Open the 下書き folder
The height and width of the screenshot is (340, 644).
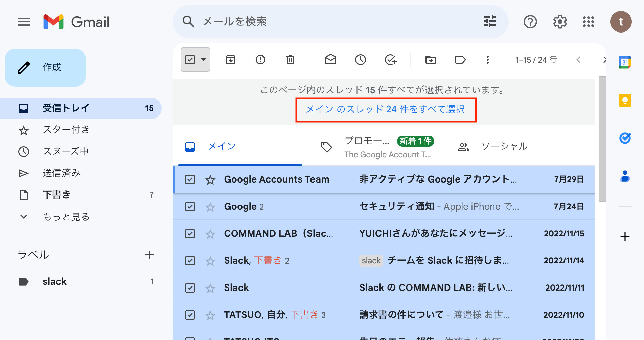[x=81, y=195]
